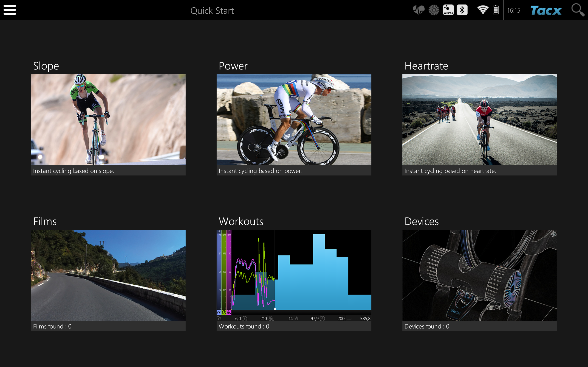This screenshot has height=367, width=588.
Task: Click the 16:15 clock display
Action: click(513, 10)
